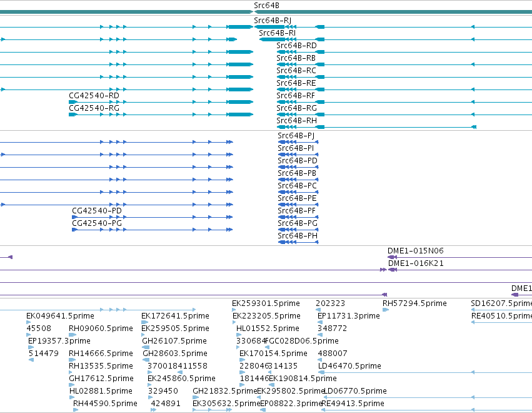This screenshot has width=532, height=413.
Task: Select the Src64B-PH protein label
Action: tap(298, 237)
